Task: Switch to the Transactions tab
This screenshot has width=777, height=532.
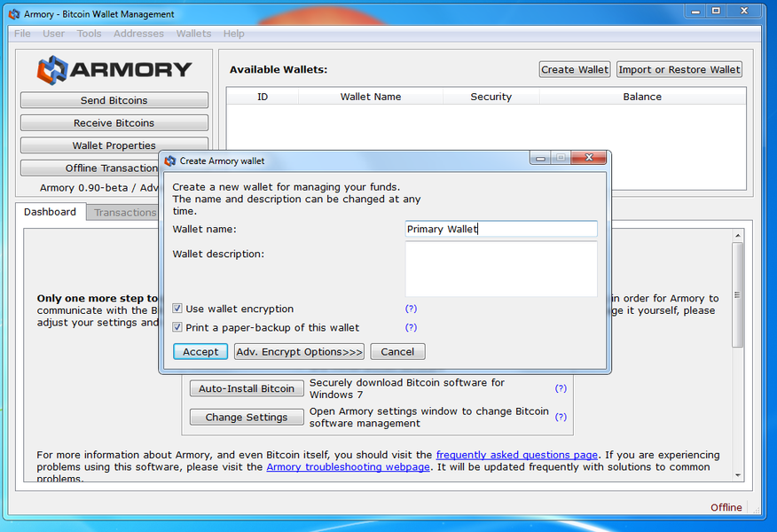Action: pos(123,213)
